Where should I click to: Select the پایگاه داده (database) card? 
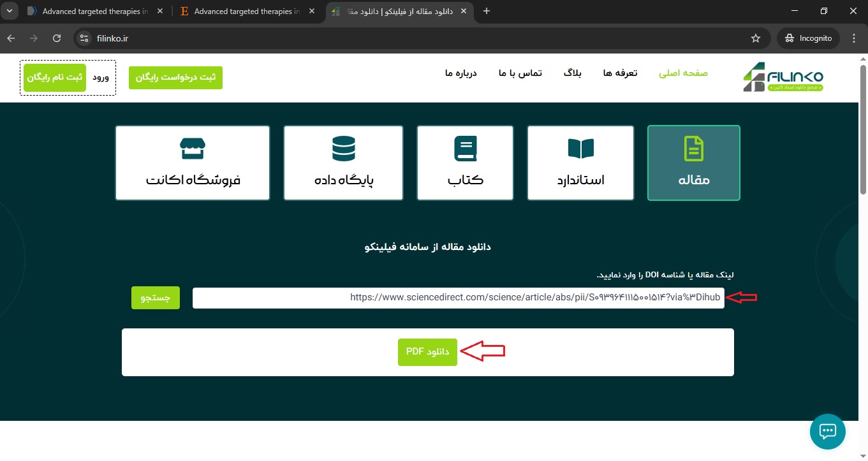point(343,163)
